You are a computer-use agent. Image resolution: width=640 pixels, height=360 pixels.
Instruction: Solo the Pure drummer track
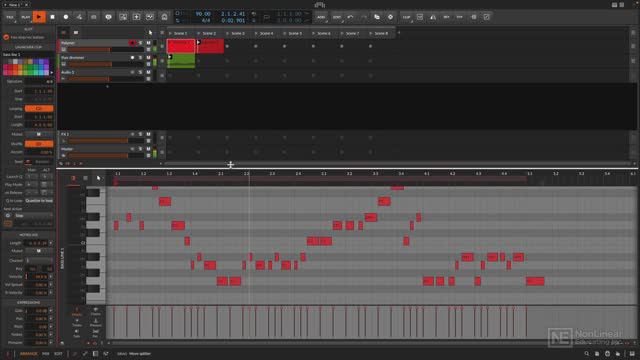click(140, 58)
